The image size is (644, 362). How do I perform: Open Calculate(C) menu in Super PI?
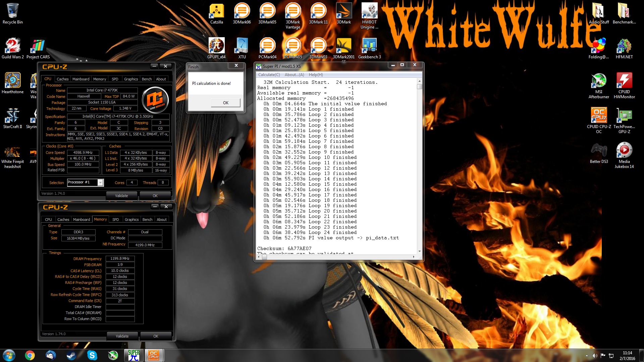click(269, 75)
